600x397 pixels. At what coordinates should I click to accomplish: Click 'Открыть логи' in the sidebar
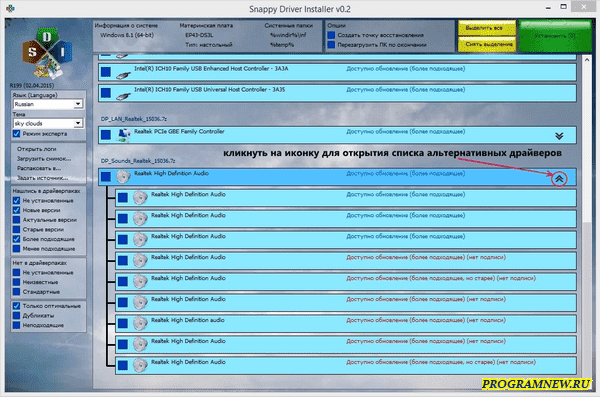click(36, 149)
